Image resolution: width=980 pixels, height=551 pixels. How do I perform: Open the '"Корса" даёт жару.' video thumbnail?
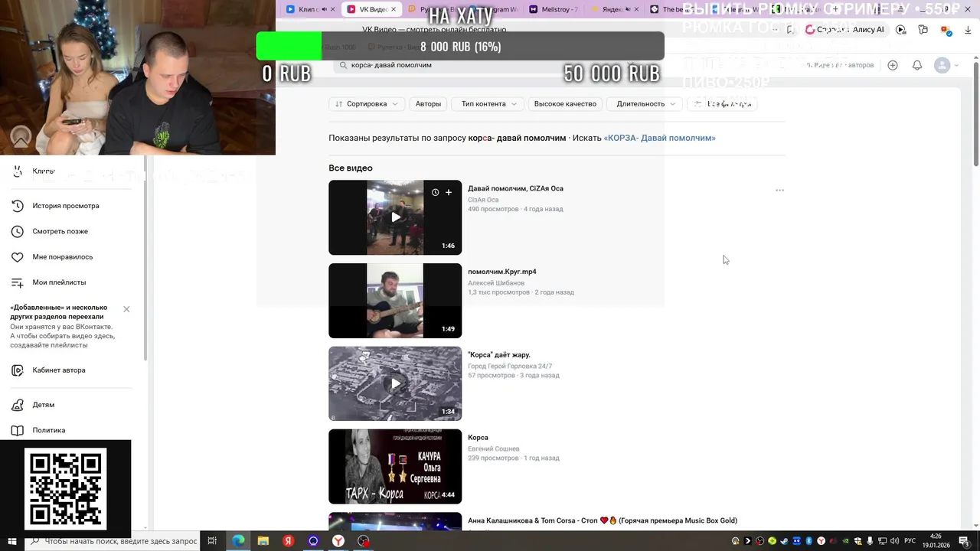tap(395, 383)
